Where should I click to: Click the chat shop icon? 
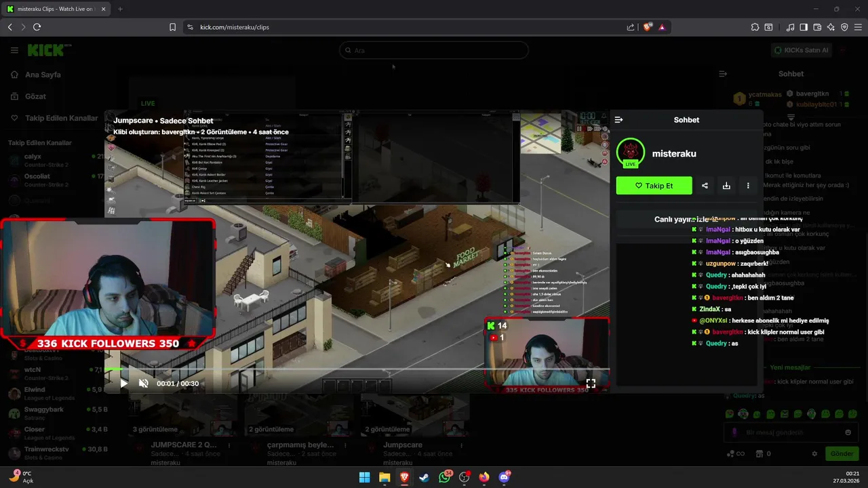click(x=759, y=454)
